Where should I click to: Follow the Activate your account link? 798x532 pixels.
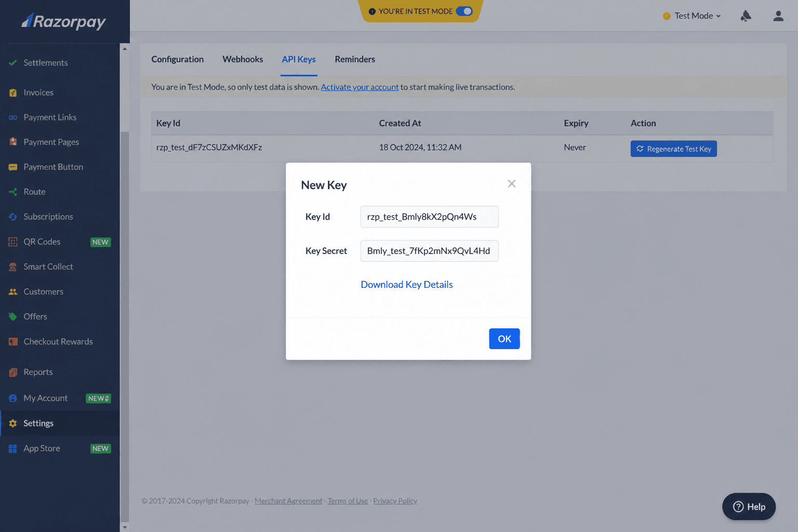(x=360, y=87)
